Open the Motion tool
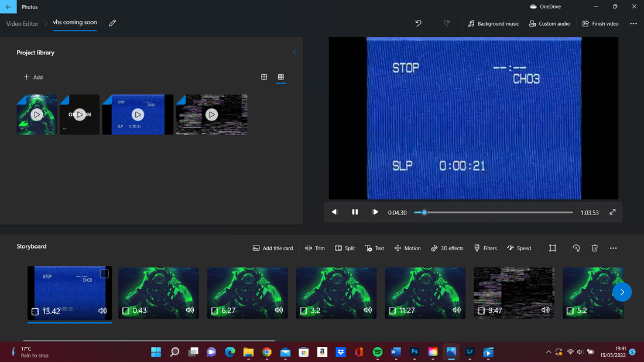This screenshot has height=362, width=644. point(407,249)
